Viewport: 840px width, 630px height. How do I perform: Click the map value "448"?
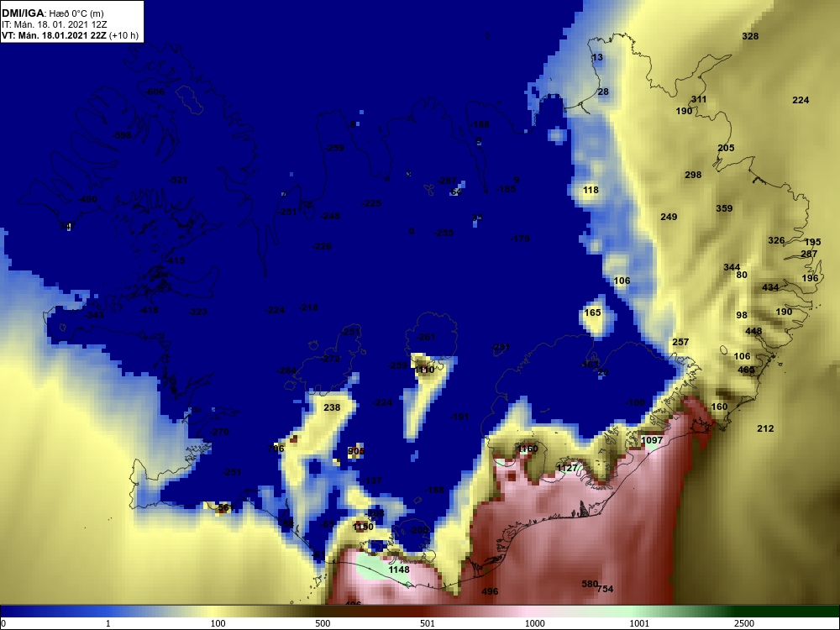click(753, 331)
